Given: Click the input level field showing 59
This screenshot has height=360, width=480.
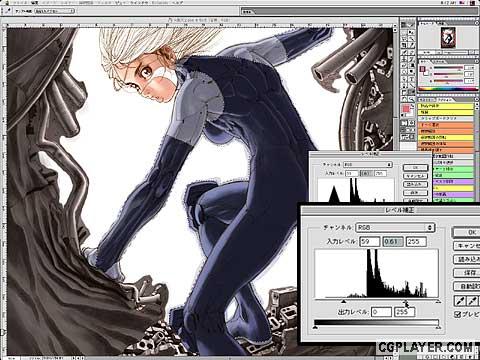Looking at the screenshot, I should coord(369,241).
